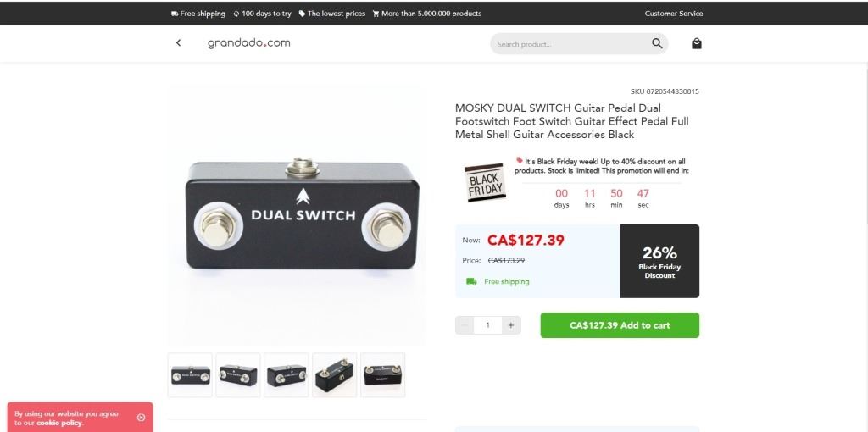This screenshot has height=432, width=868.
Task: Click the 100 days to try item
Action: pyautogui.click(x=262, y=14)
